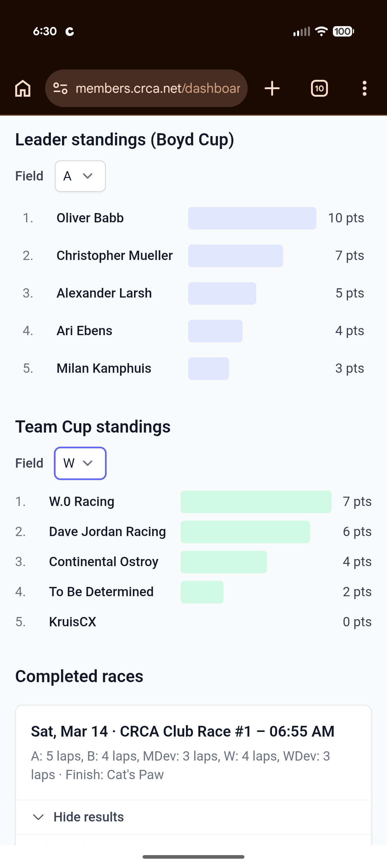This screenshot has width=387, height=868.
Task: Collapse results with Hide results
Action: point(89,817)
